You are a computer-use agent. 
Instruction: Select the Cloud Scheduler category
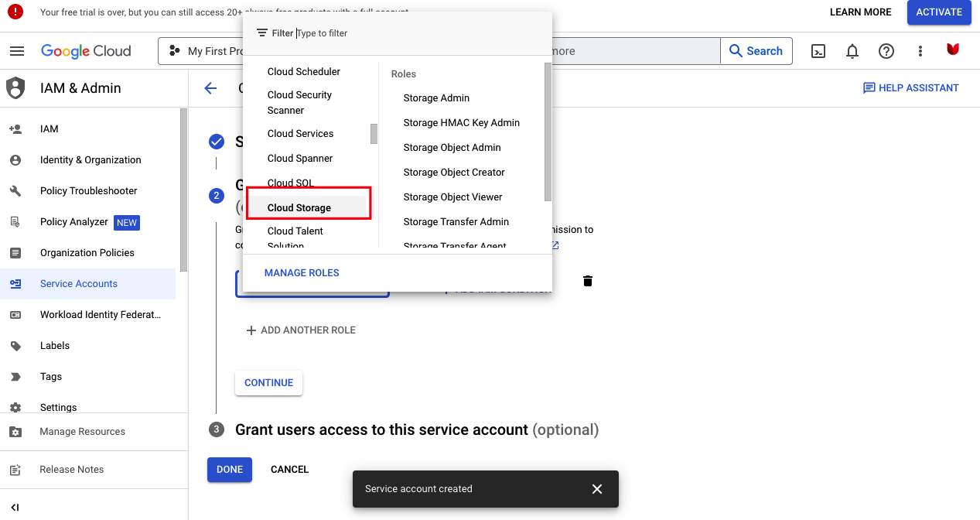pos(304,71)
